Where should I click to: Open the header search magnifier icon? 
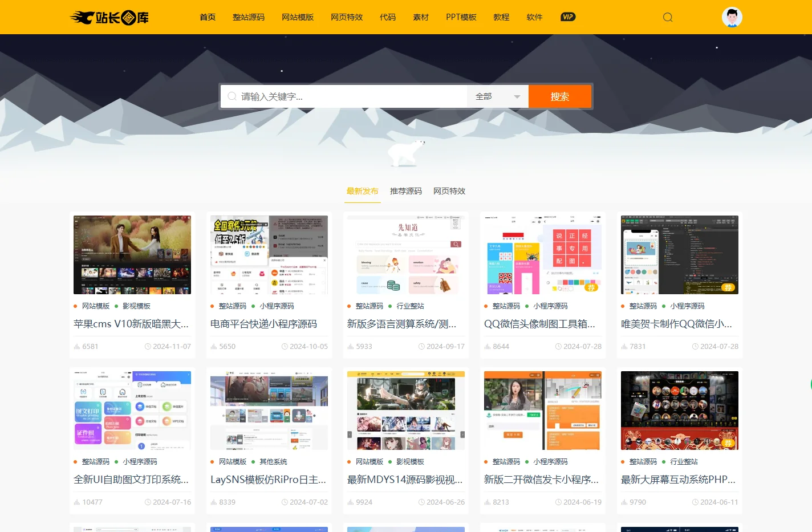668,17
